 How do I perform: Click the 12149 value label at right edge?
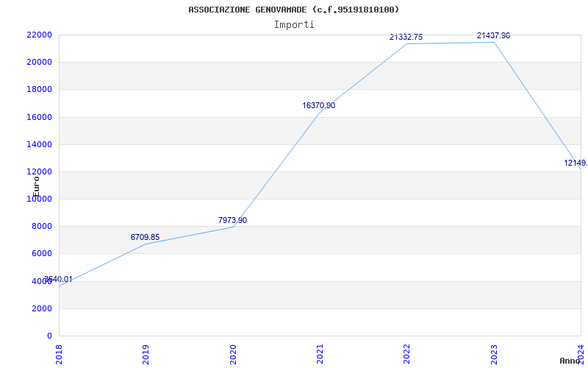[x=575, y=163]
